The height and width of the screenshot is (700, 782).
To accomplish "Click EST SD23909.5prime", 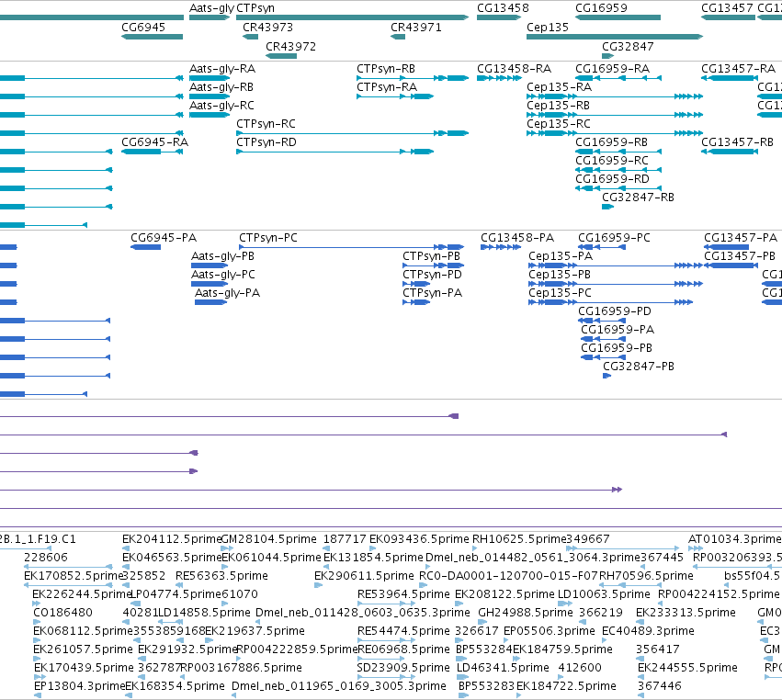I will coord(403,668).
